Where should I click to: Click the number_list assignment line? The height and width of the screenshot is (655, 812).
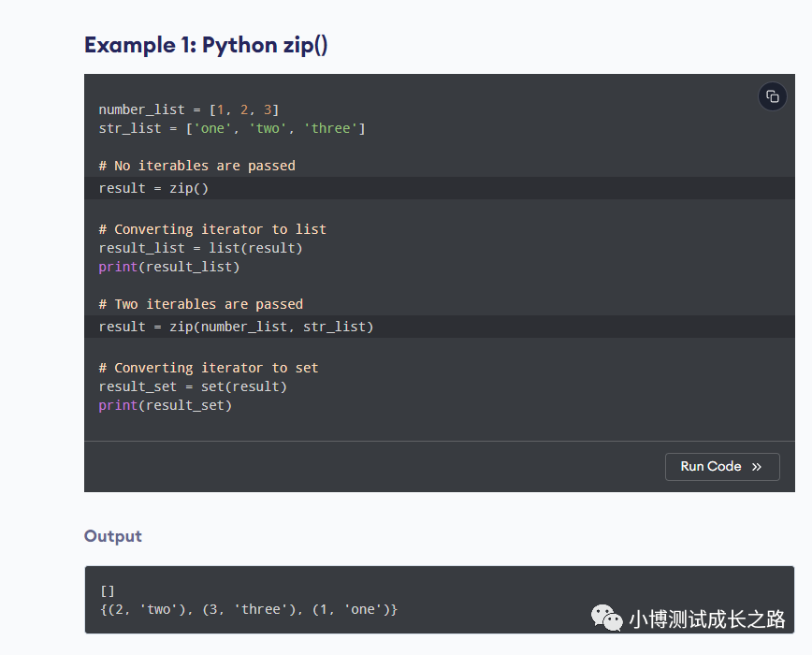188,109
